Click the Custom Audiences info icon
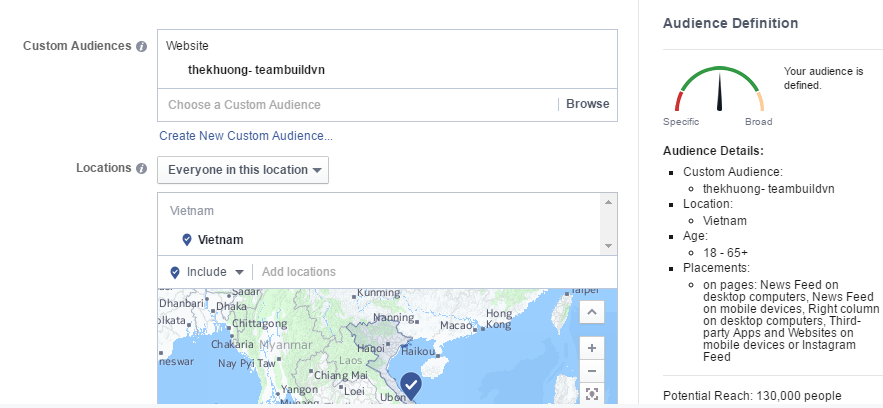Viewport: 883px width, 408px height. click(141, 47)
